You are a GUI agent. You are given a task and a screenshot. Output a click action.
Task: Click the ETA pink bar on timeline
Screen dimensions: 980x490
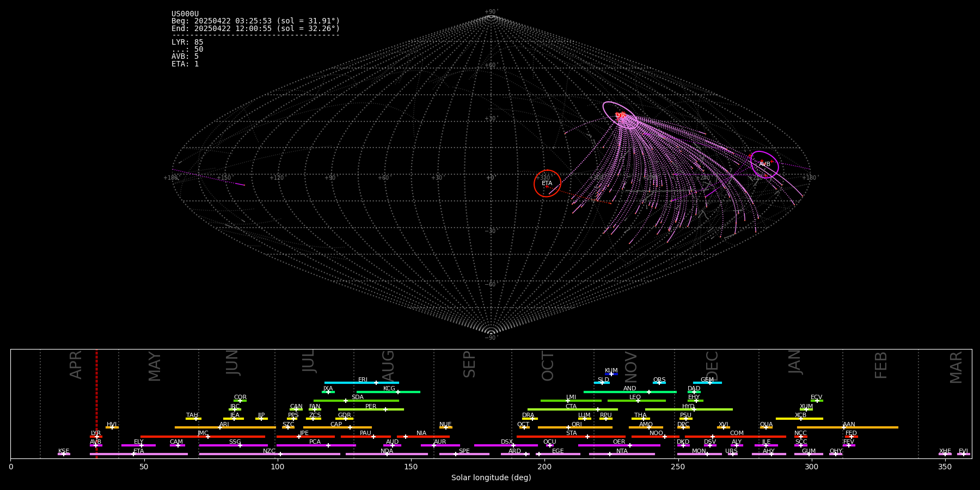coord(139,454)
